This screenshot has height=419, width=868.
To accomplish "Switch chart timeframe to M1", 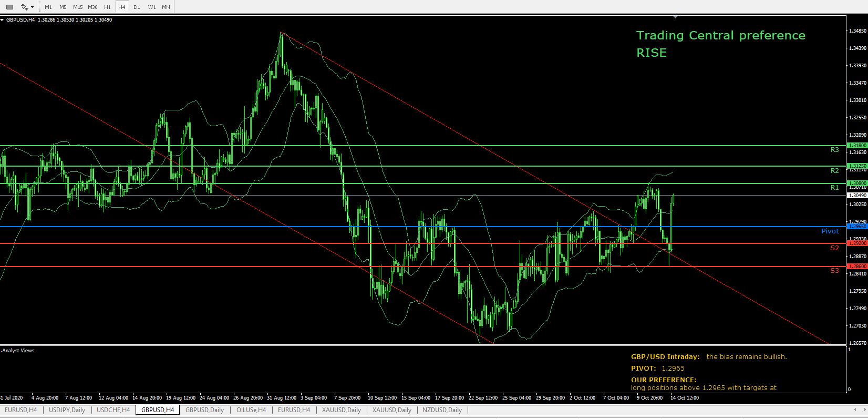I will 48,7.
